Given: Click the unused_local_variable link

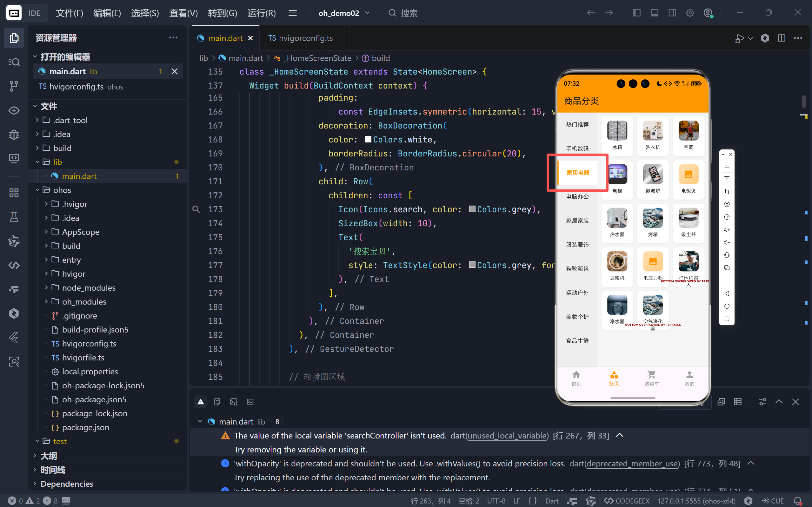Looking at the screenshot, I should pos(508,436).
